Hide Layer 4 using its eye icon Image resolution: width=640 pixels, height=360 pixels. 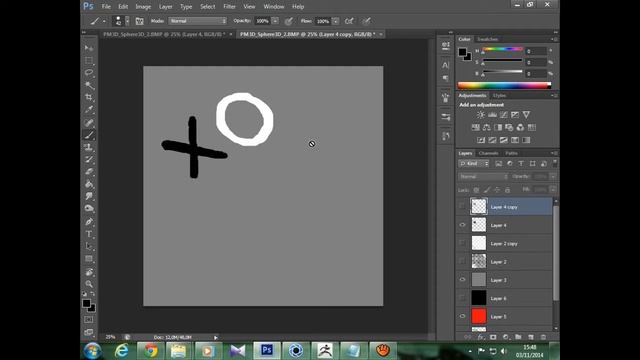[462, 225]
